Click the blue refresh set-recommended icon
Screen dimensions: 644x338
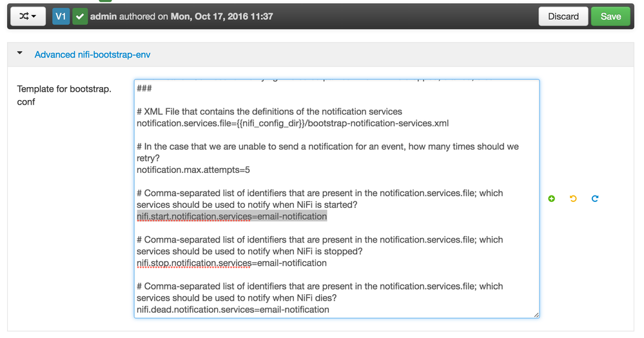point(595,199)
